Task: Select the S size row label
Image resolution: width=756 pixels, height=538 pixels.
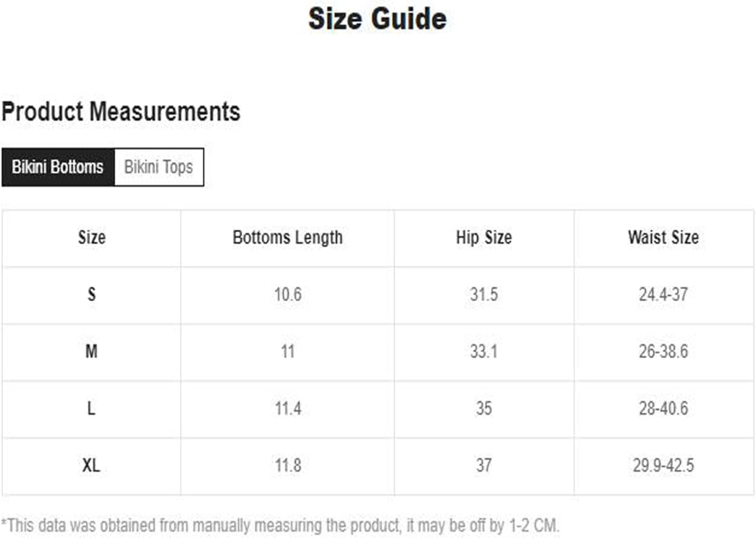Action: pyautogui.click(x=92, y=295)
